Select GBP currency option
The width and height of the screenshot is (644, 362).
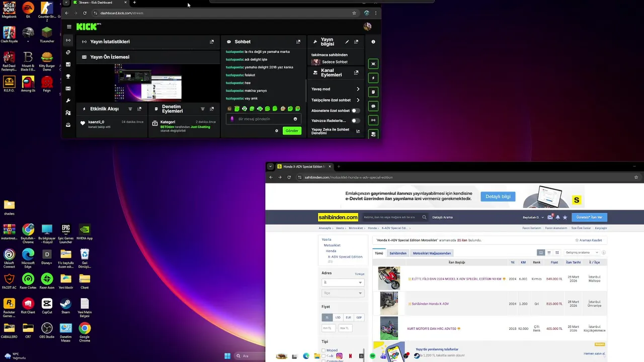pos(359,317)
